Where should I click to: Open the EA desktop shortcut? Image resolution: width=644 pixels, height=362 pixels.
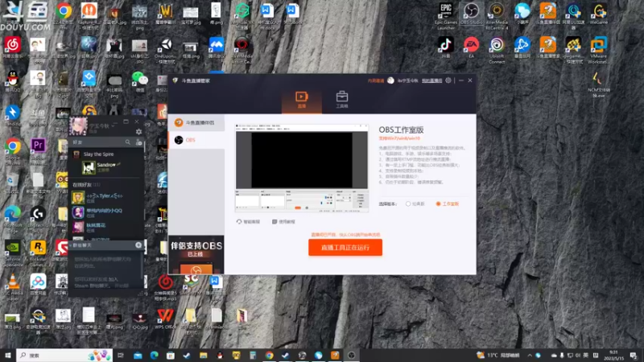(x=471, y=47)
